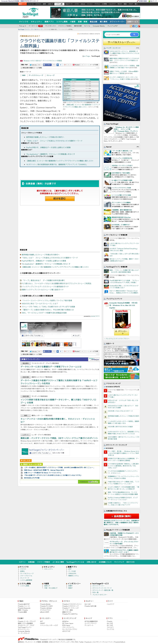Screen dimensions: 158x644
Task: Open the Facebook icon in sub-navigation bar
Action: click(x=133, y=26)
